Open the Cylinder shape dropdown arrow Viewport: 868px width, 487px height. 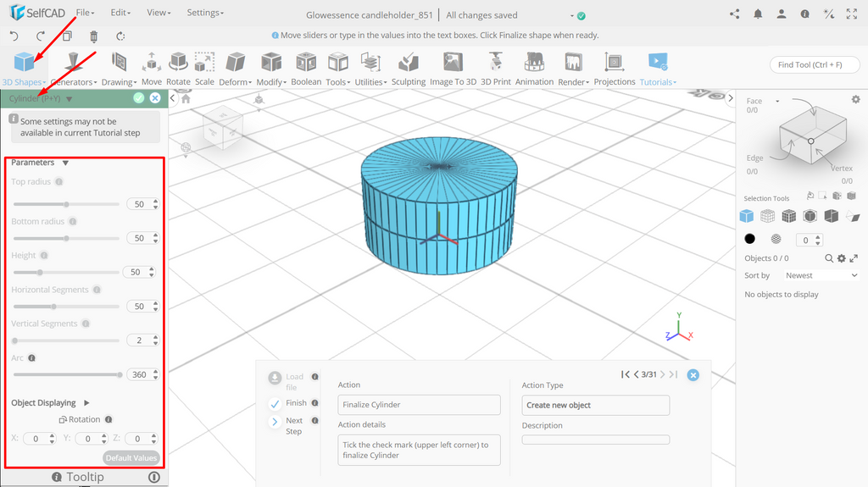click(x=70, y=99)
